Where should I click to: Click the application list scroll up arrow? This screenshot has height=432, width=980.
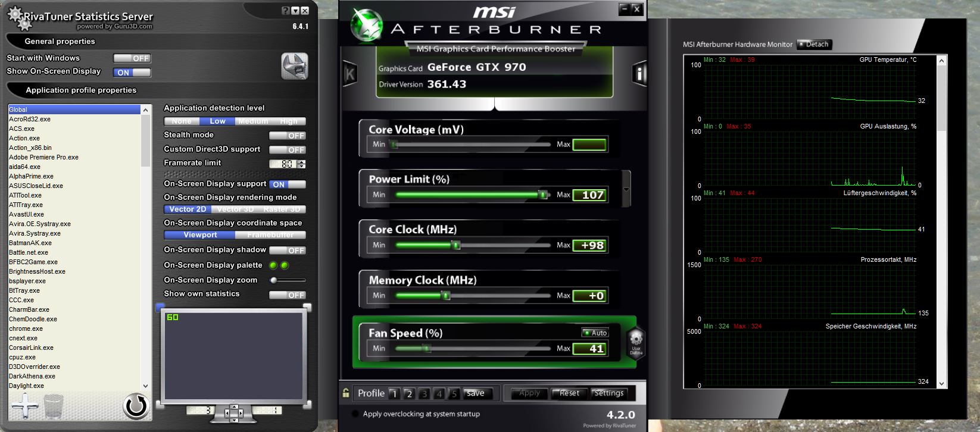pos(146,109)
